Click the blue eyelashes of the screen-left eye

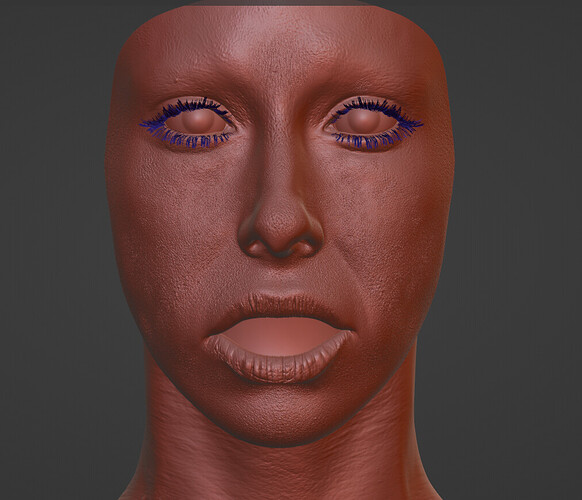(x=187, y=123)
